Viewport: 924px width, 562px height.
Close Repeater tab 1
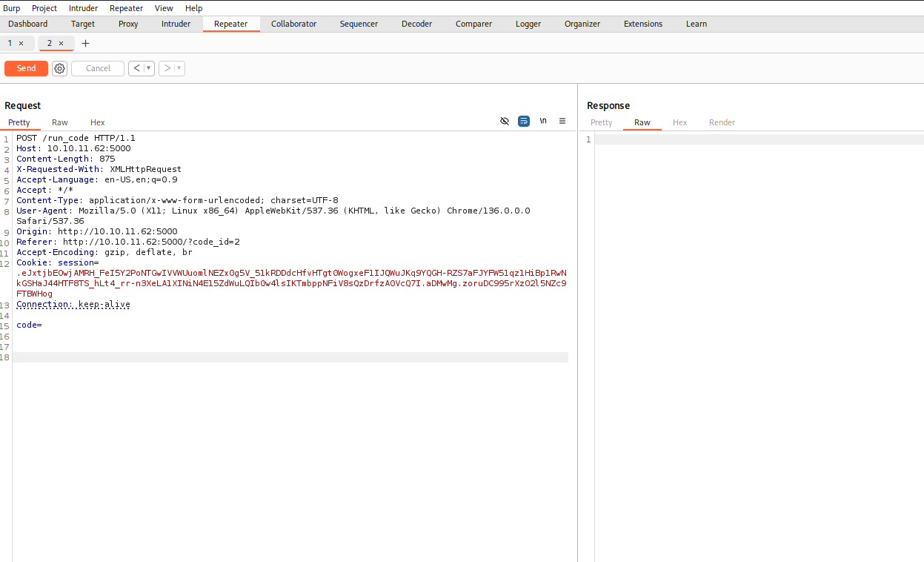click(x=21, y=43)
